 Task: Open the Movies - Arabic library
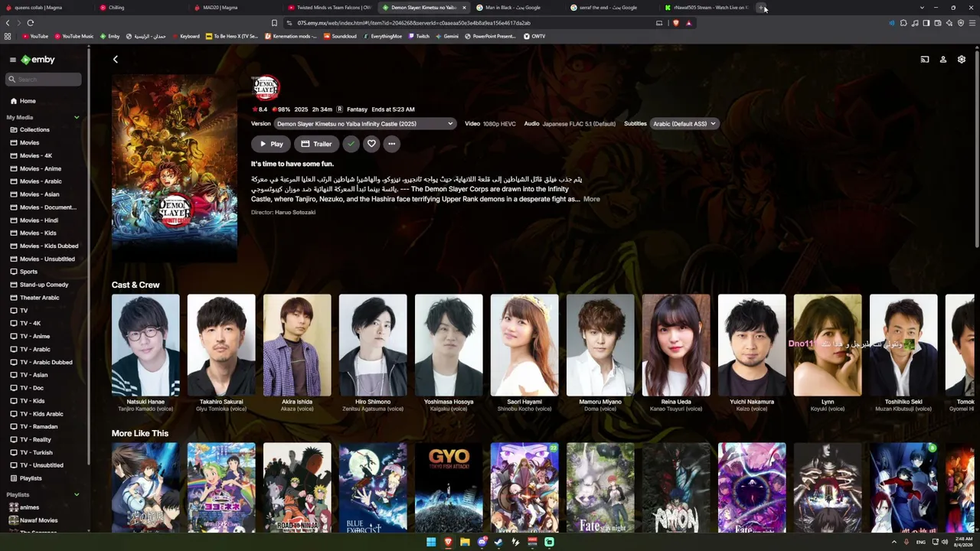pos(41,181)
